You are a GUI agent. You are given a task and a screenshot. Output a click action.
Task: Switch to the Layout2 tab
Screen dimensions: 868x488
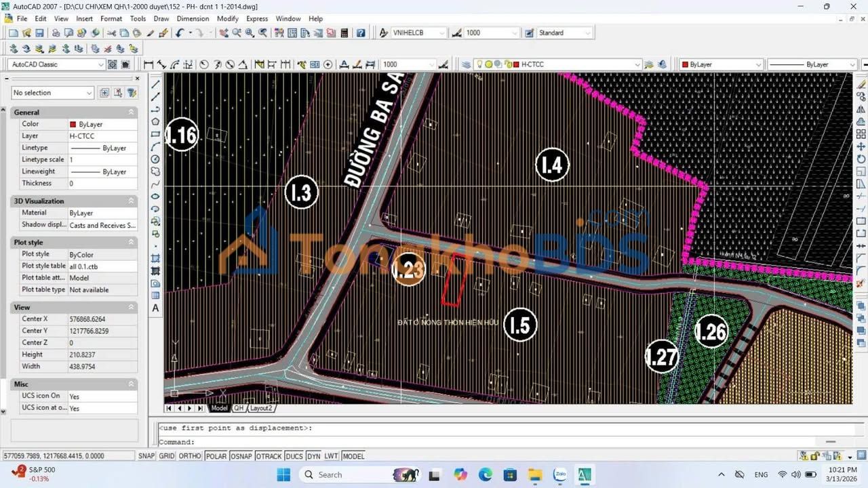[261, 408]
